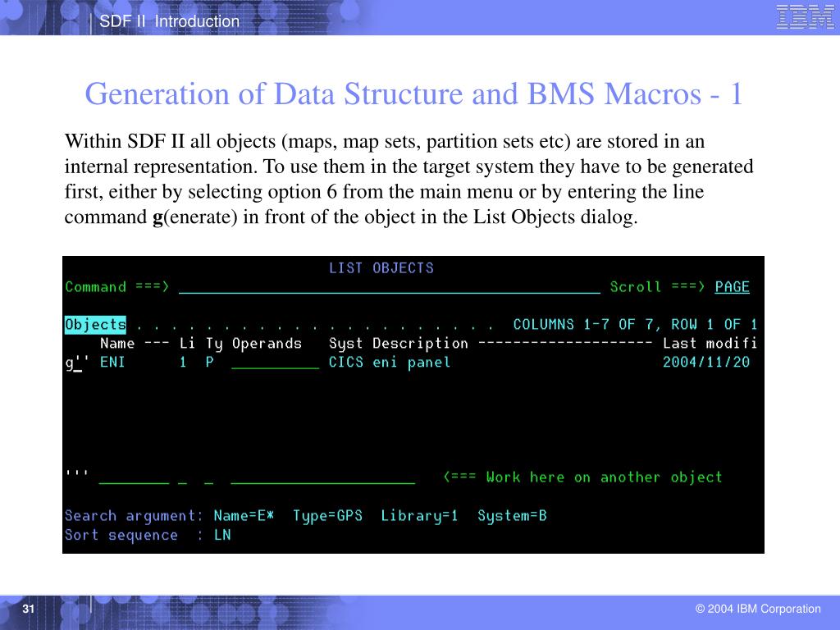The height and width of the screenshot is (630, 840).
Task: Click the Li value 1 in ENI row
Action: click(x=183, y=362)
